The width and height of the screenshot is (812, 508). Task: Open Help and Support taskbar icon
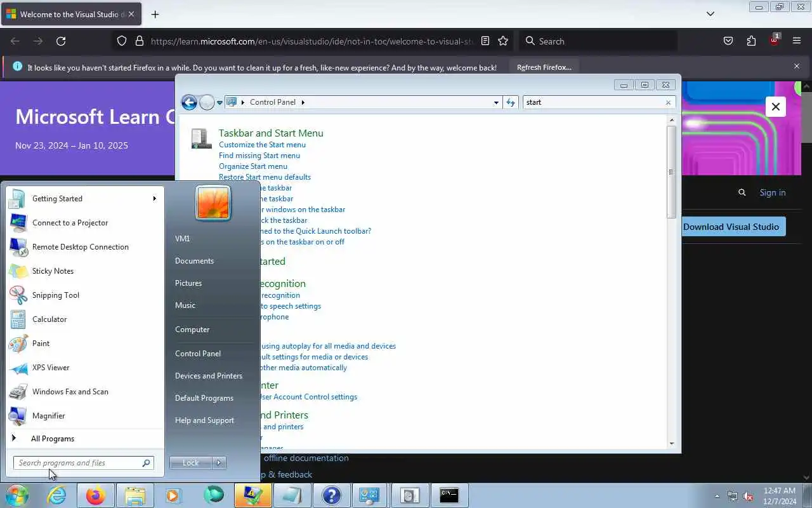pyautogui.click(x=331, y=495)
